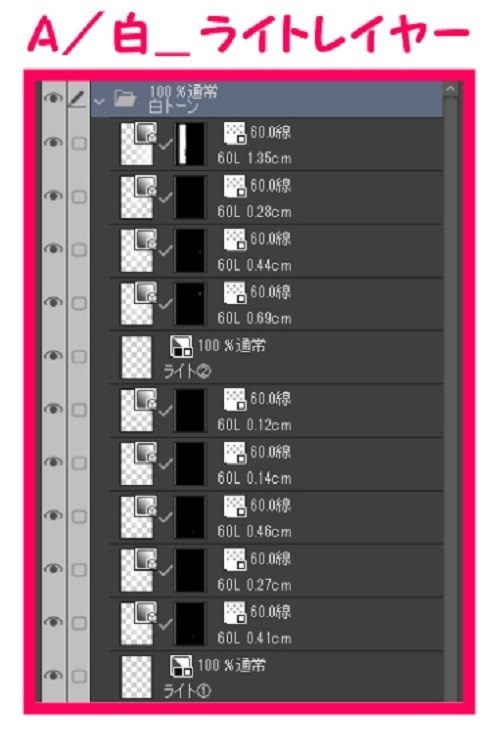Screen dimensions: 500x738
Task: Select the 60L 0.12cm layer
Action: coord(276,410)
